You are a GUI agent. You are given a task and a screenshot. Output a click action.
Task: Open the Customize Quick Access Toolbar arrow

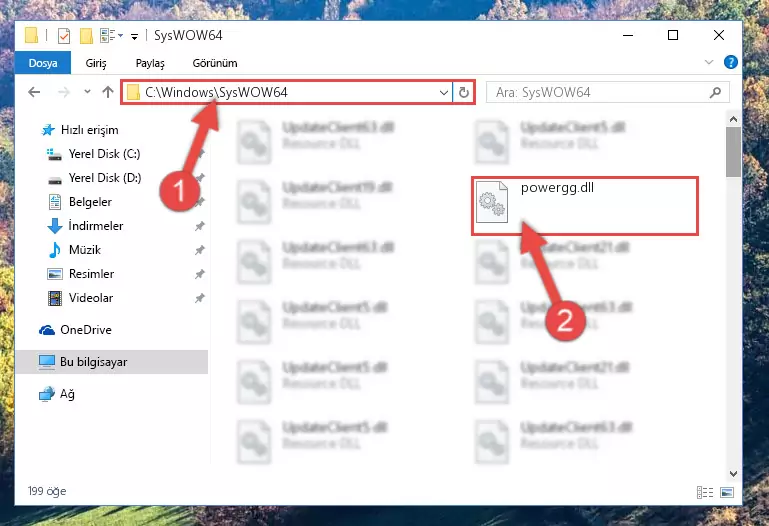(134, 36)
